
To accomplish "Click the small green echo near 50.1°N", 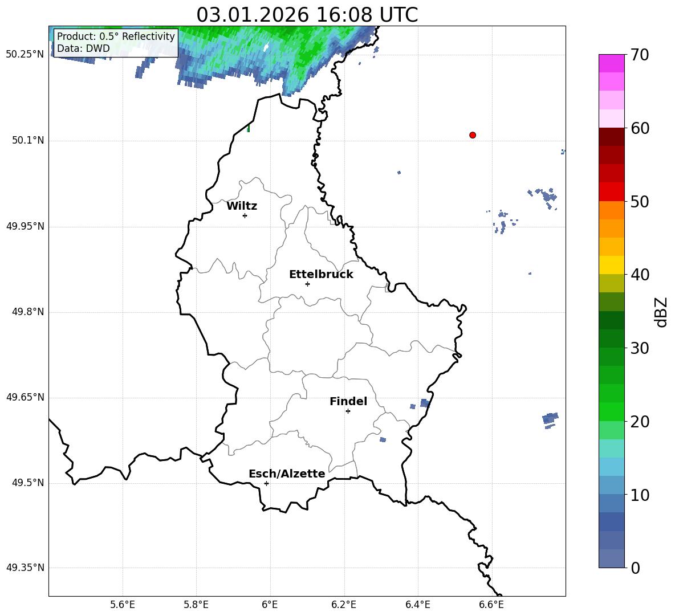I will coord(249,128).
